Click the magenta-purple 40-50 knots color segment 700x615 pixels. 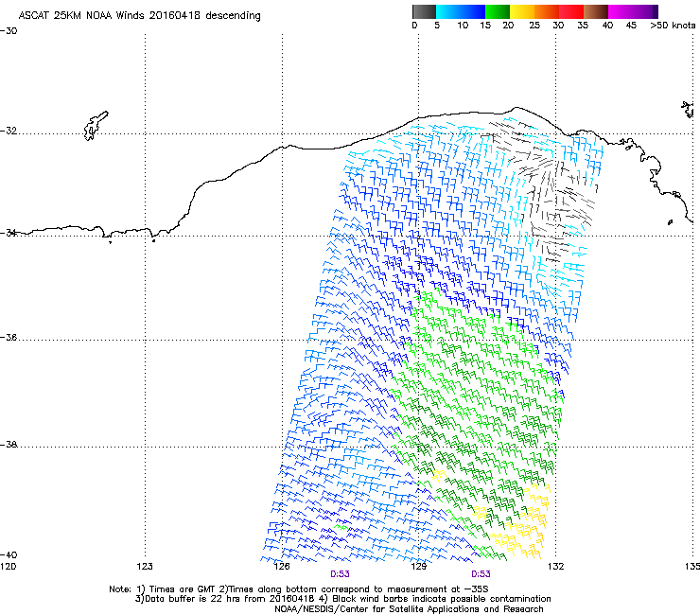coord(633,11)
